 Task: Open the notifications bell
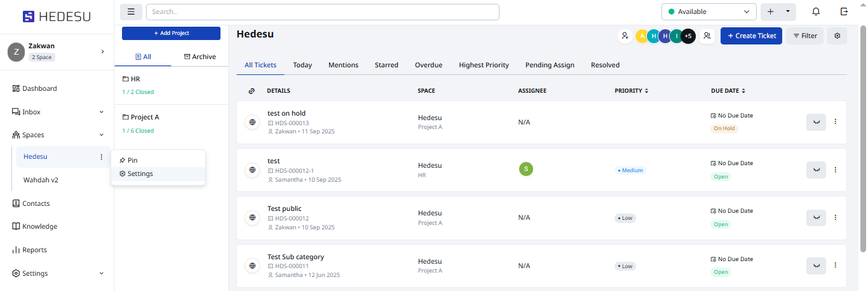816,11
